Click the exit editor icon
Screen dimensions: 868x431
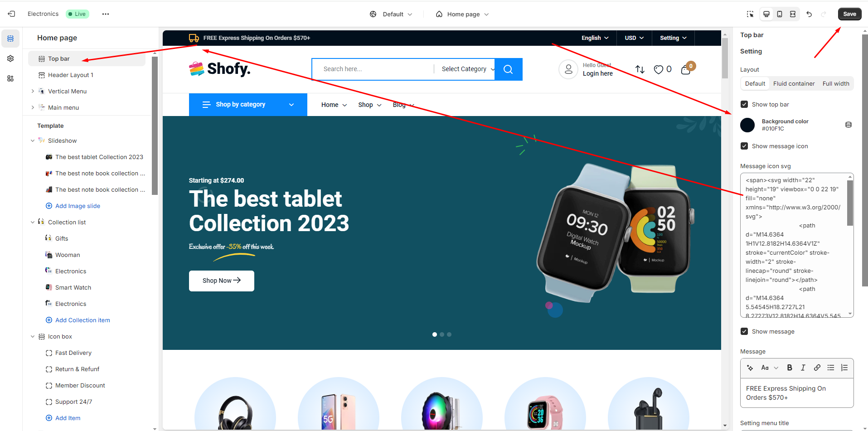tap(12, 14)
